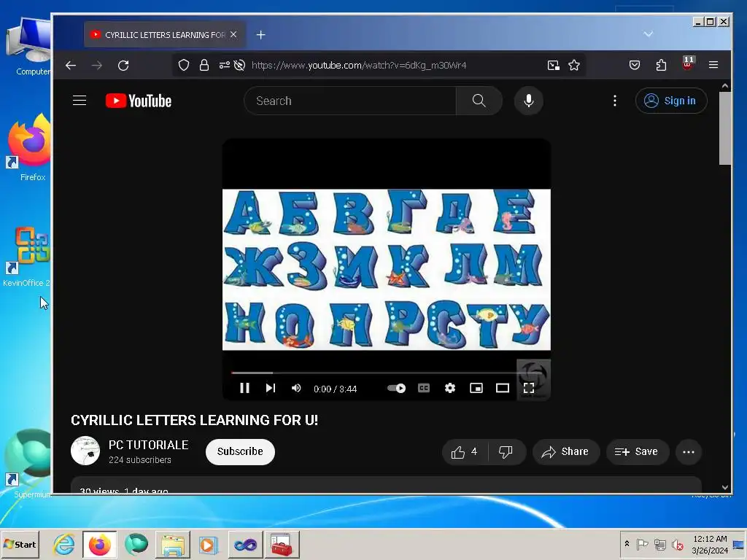Open site permissions icon in address bar
This screenshot has width=747, height=560.
click(x=225, y=65)
